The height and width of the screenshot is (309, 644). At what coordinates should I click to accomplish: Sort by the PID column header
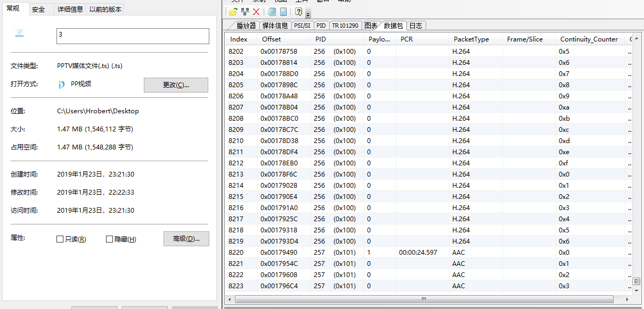tap(337, 39)
